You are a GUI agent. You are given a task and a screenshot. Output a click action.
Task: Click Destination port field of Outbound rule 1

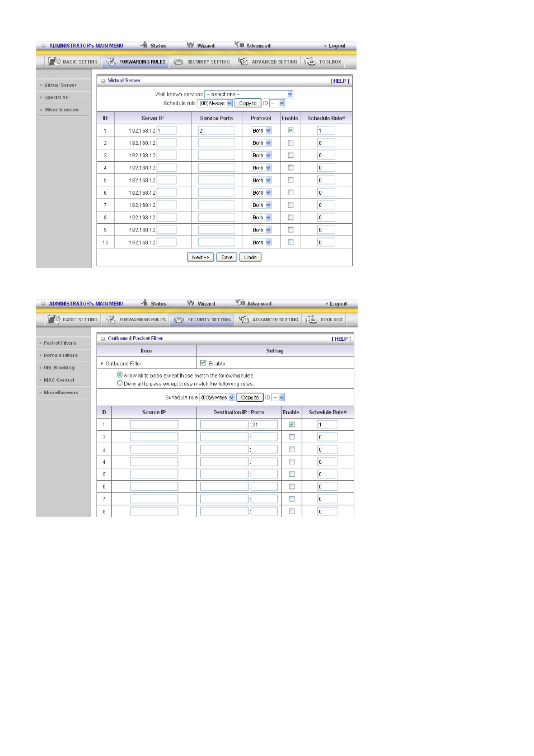pos(264,425)
